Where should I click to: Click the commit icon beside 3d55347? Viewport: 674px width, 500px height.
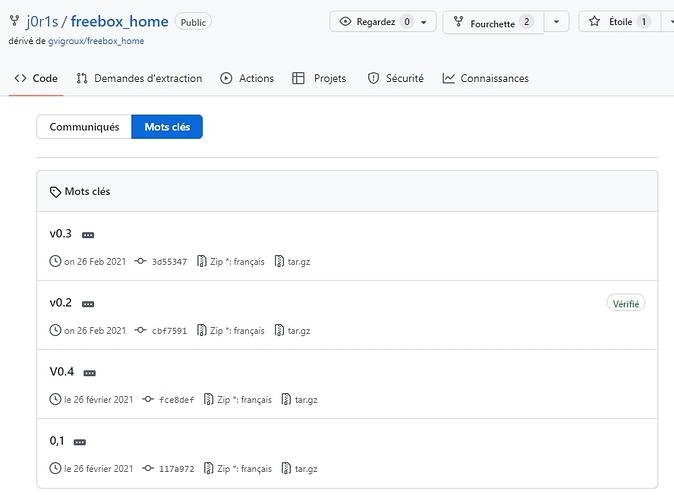tap(141, 261)
